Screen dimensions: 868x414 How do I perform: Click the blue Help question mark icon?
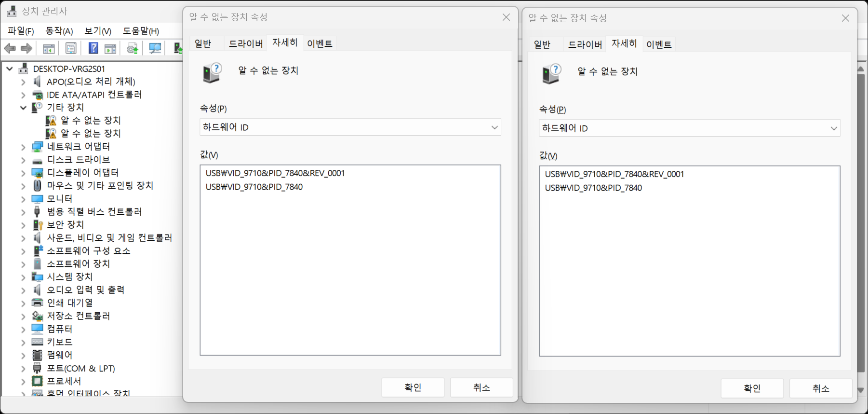(93, 48)
